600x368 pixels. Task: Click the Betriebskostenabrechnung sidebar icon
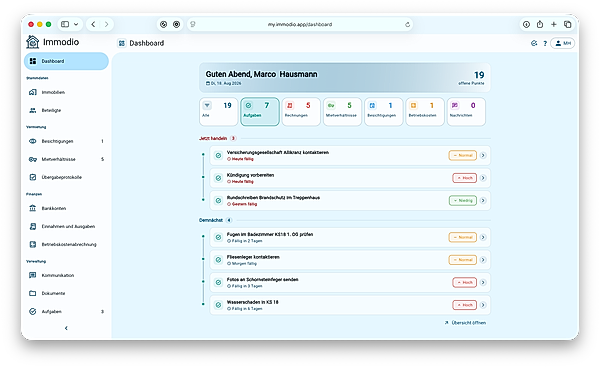coord(33,244)
